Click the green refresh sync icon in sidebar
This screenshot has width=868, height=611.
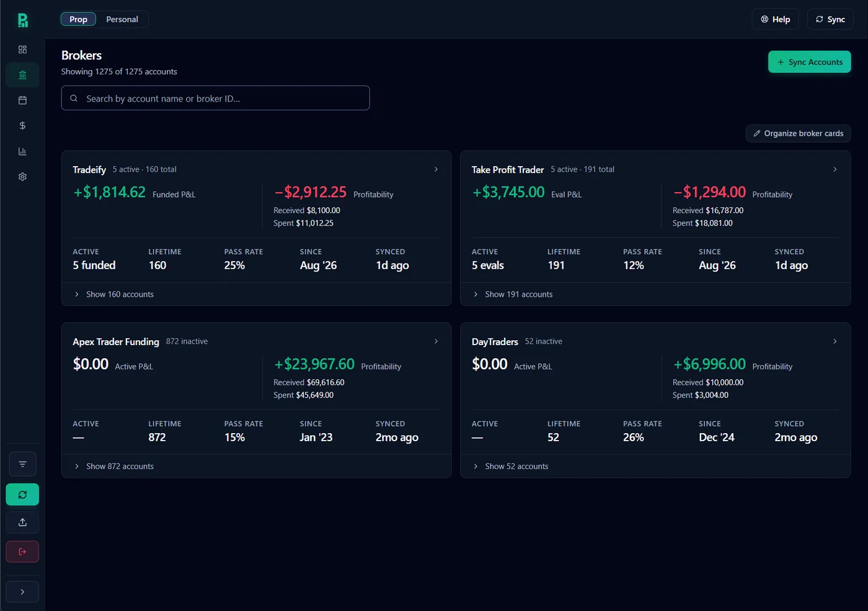(22, 495)
